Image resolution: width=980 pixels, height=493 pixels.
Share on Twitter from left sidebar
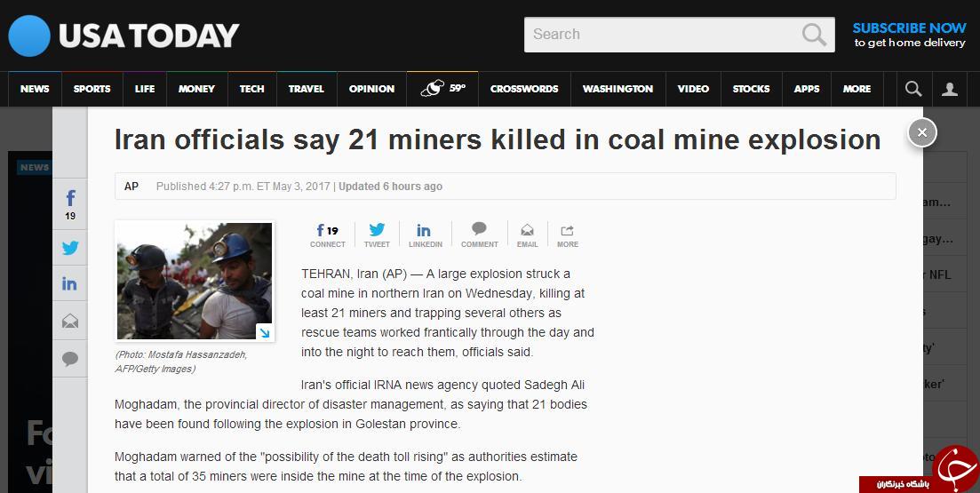tap(70, 248)
